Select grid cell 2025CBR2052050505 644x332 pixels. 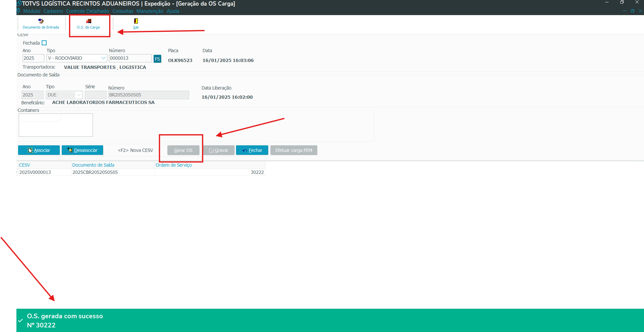pos(113,172)
